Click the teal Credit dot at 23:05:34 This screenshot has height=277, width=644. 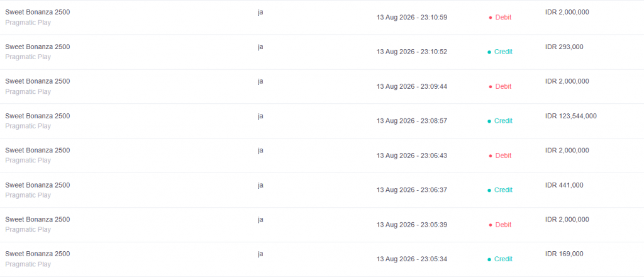[489, 259]
